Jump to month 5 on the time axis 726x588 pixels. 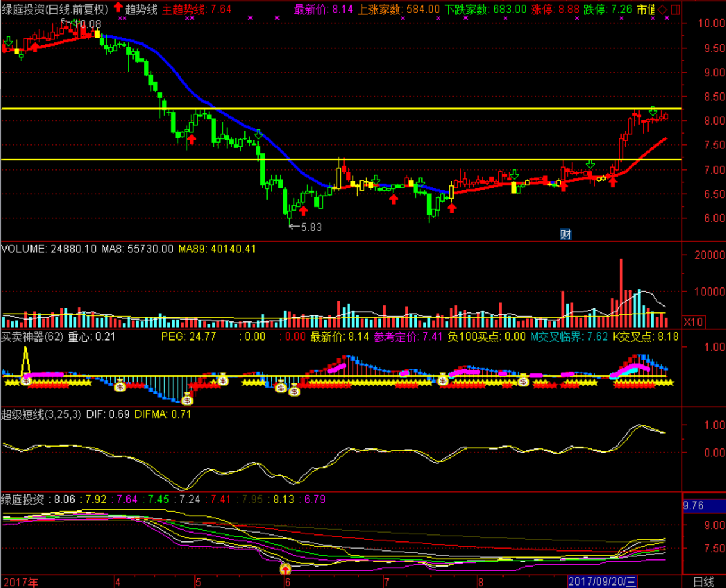pos(198,581)
